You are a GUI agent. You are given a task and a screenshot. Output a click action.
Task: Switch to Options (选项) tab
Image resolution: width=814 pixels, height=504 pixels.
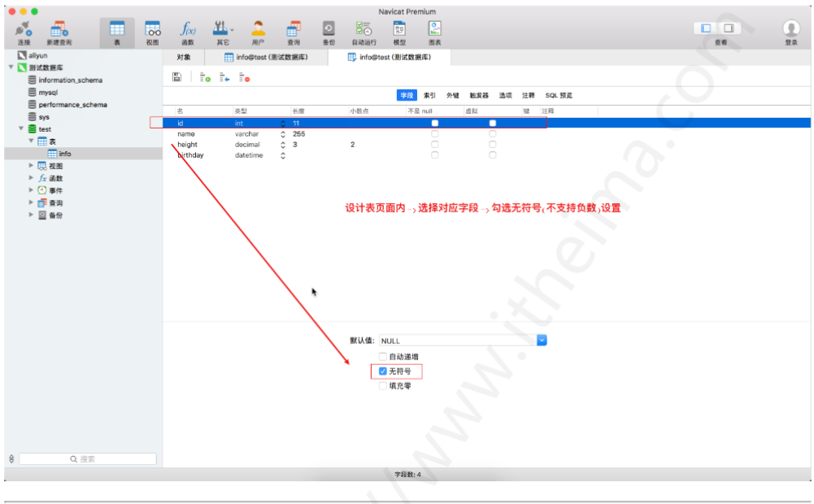tap(505, 95)
